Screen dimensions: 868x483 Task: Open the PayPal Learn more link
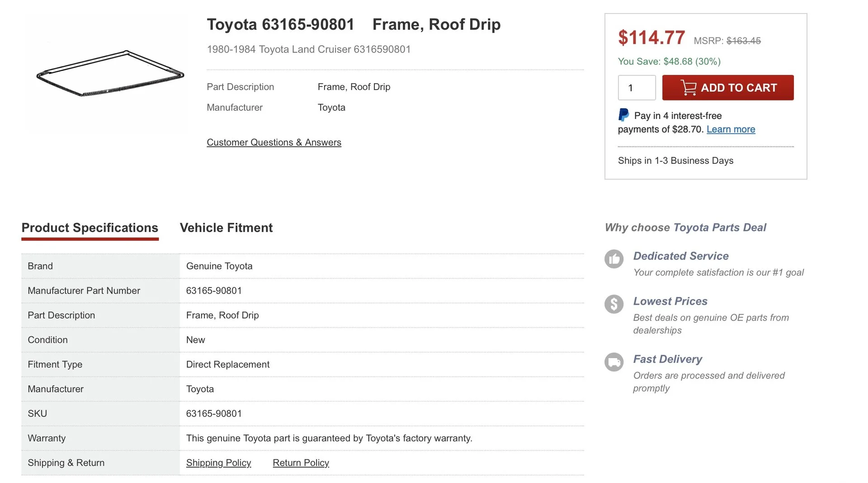tap(731, 129)
